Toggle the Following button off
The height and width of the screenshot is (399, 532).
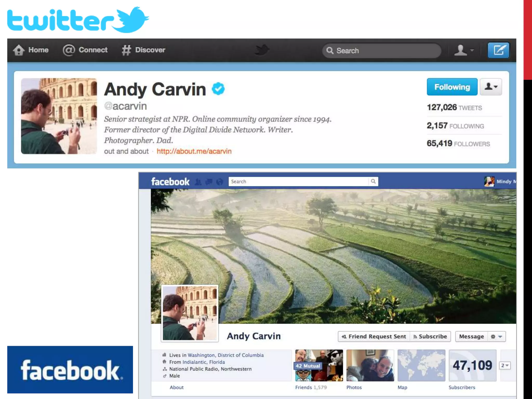coord(452,87)
